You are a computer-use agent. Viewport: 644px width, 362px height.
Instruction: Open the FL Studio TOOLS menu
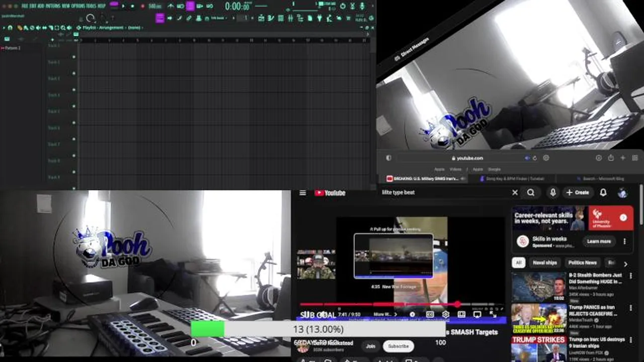pyautogui.click(x=91, y=6)
